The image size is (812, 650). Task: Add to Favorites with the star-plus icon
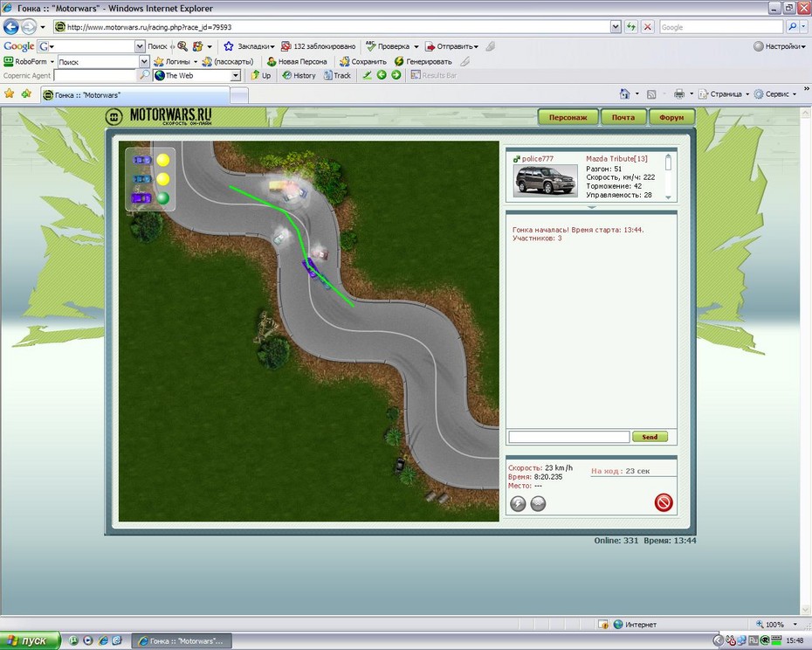[26, 93]
